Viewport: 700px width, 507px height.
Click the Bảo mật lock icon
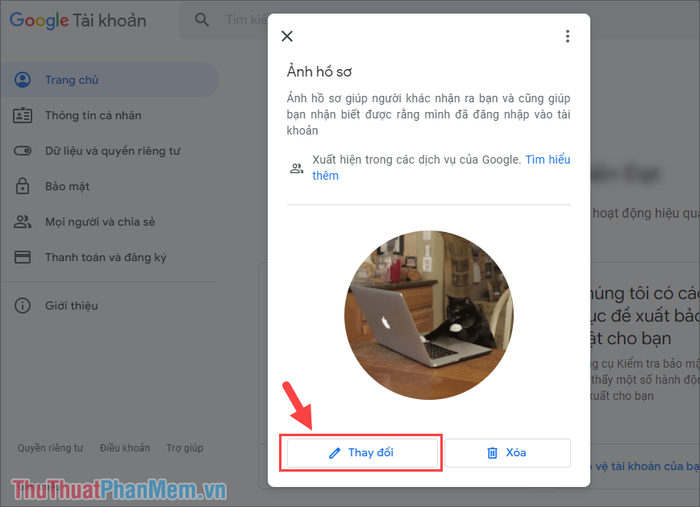coord(23,186)
